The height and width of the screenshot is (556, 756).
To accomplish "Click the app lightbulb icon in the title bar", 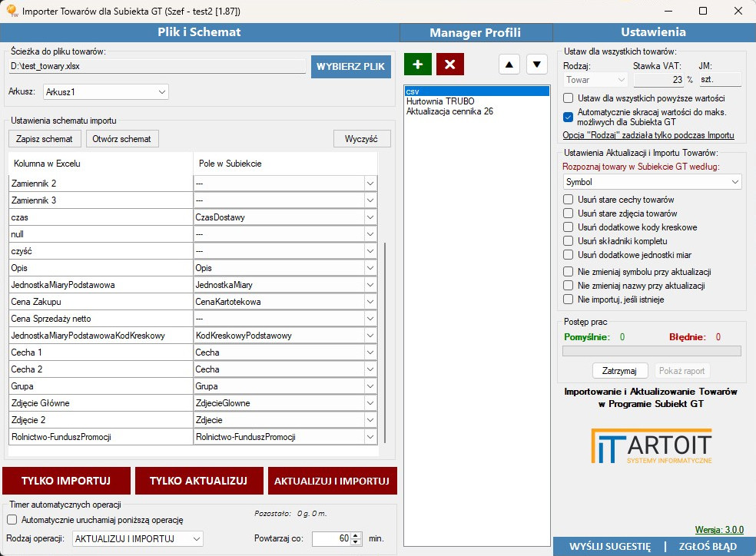I will point(12,12).
